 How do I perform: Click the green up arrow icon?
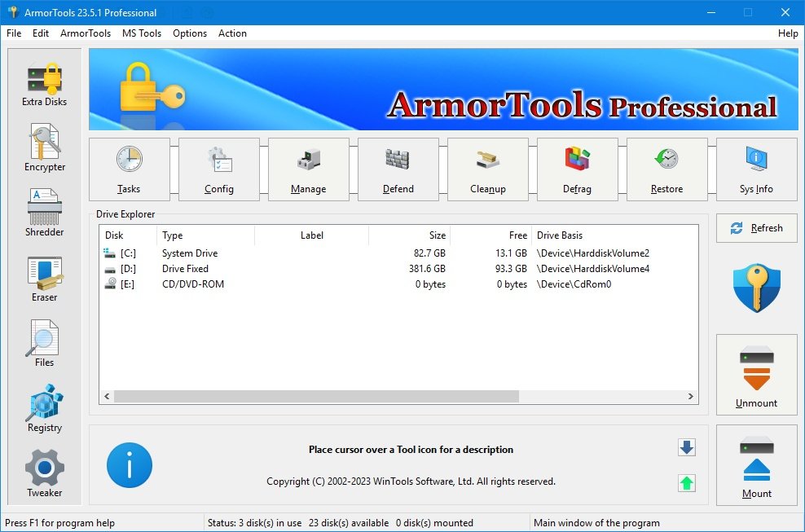click(x=686, y=482)
